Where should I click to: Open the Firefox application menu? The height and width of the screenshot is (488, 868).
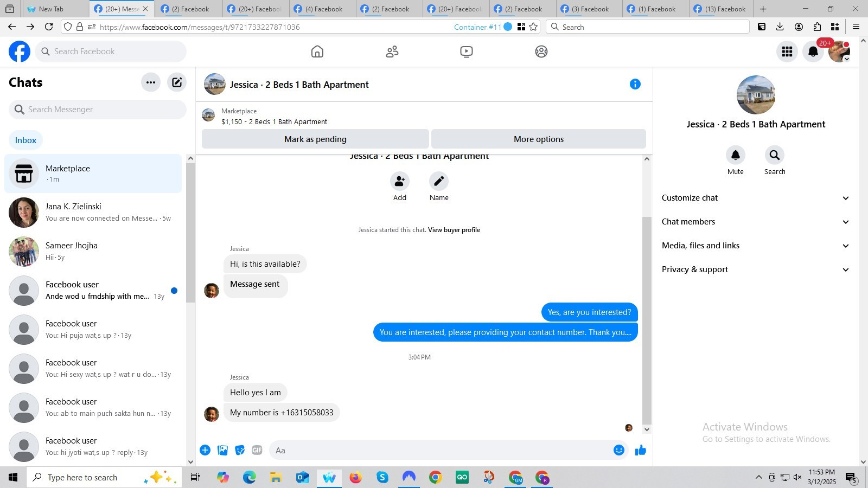[x=856, y=27]
